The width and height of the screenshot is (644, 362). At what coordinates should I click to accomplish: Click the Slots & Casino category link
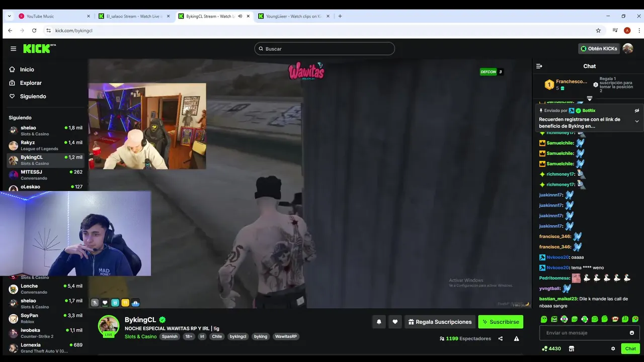[140, 336]
